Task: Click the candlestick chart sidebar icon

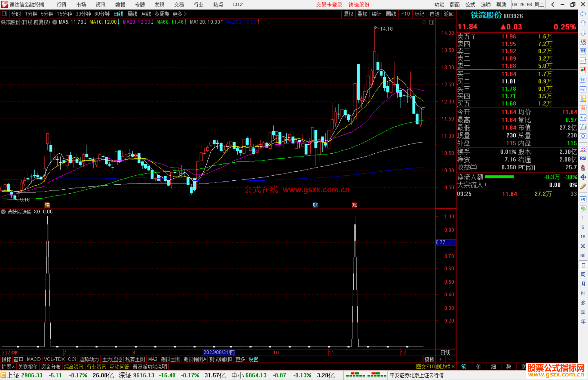Action: click(583, 70)
